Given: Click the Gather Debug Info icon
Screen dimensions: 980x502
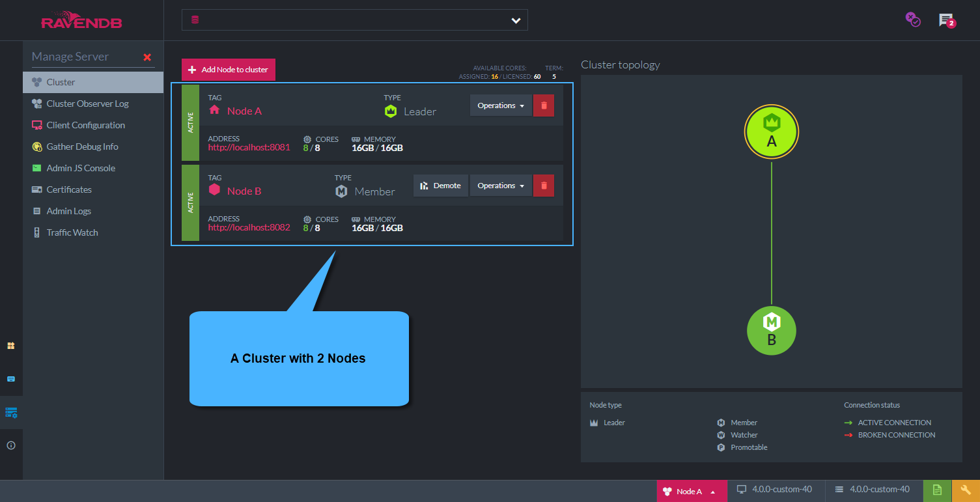Looking at the screenshot, I should point(37,146).
